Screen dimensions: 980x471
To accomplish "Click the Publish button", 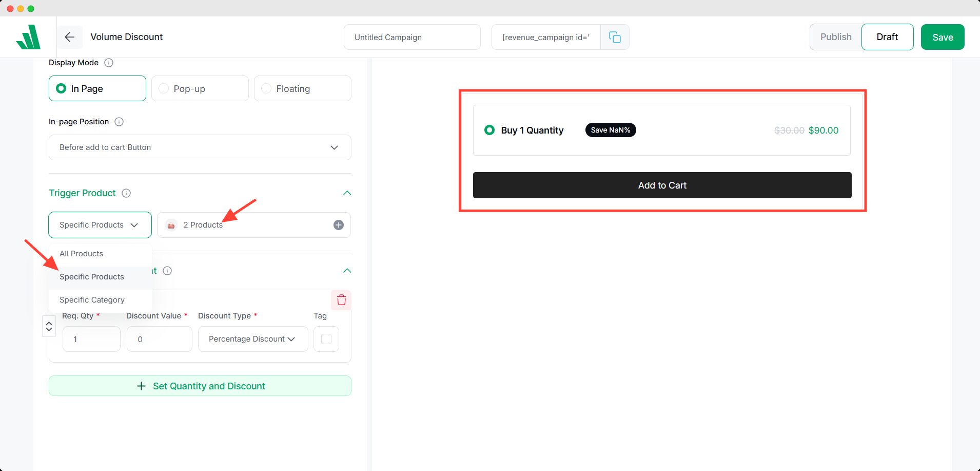I will point(836,37).
